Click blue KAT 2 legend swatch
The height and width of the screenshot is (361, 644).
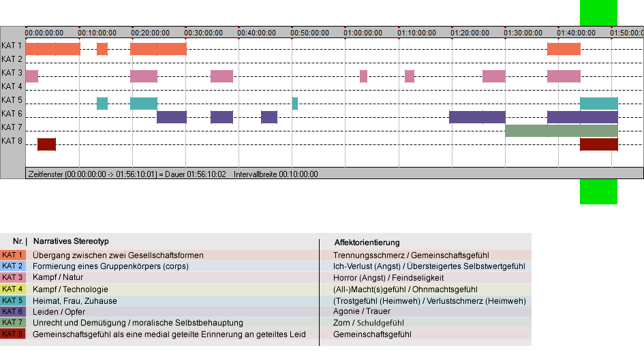[13, 266]
